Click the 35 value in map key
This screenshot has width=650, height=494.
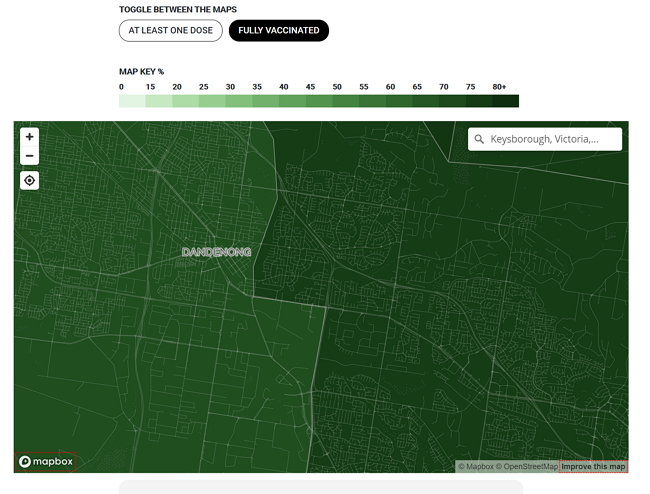click(257, 87)
